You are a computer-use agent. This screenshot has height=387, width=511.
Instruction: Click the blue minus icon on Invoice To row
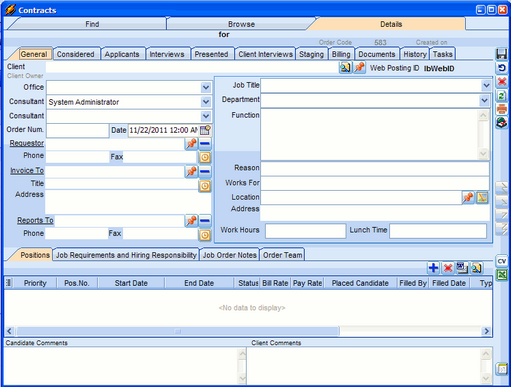[x=205, y=171]
